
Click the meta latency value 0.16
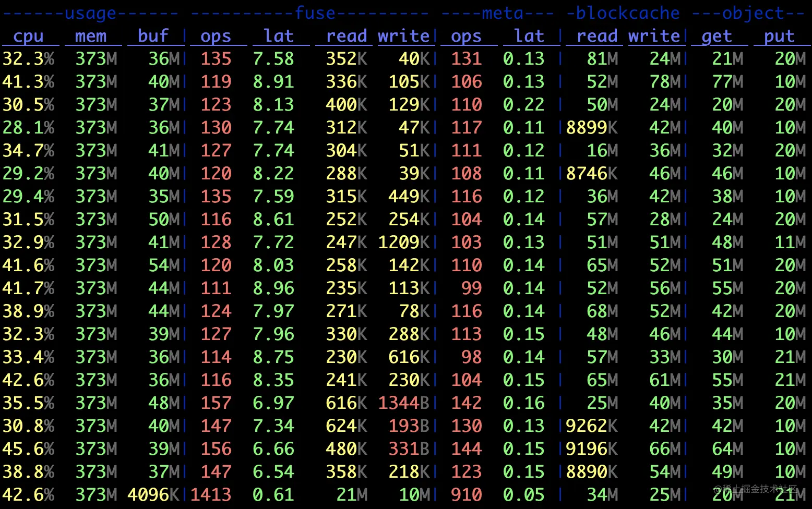coord(524,403)
